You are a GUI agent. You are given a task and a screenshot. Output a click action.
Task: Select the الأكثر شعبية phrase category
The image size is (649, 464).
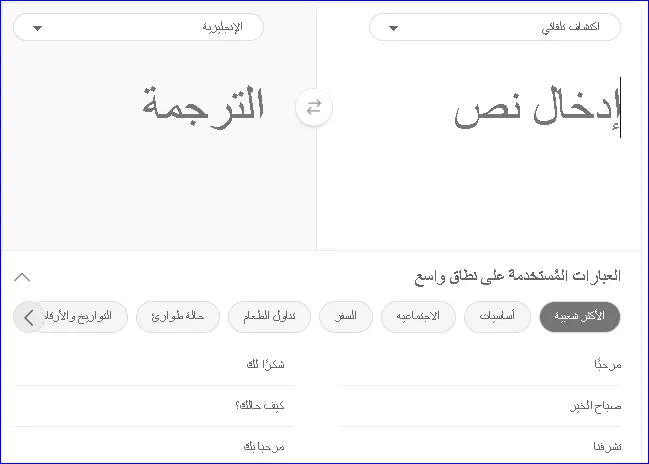(579, 317)
